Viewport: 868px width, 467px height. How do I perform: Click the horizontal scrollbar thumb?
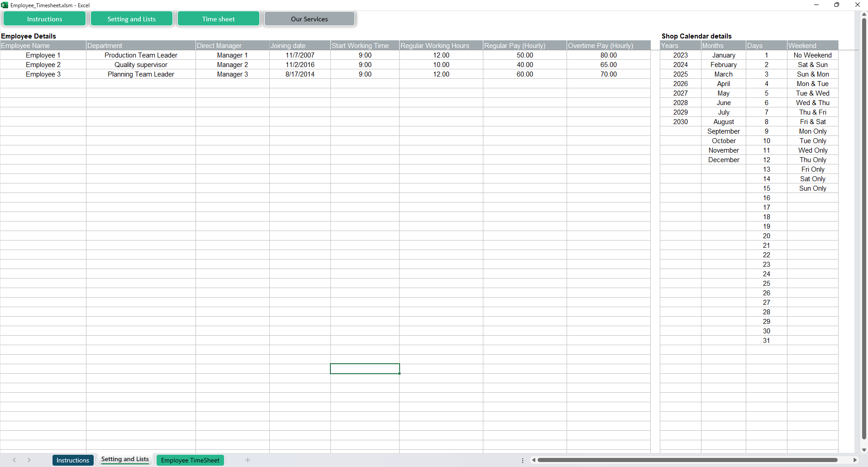pyautogui.click(x=687, y=460)
